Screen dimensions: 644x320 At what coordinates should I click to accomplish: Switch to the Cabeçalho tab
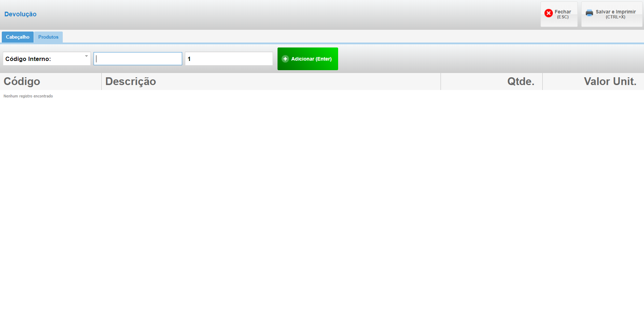pyautogui.click(x=18, y=37)
